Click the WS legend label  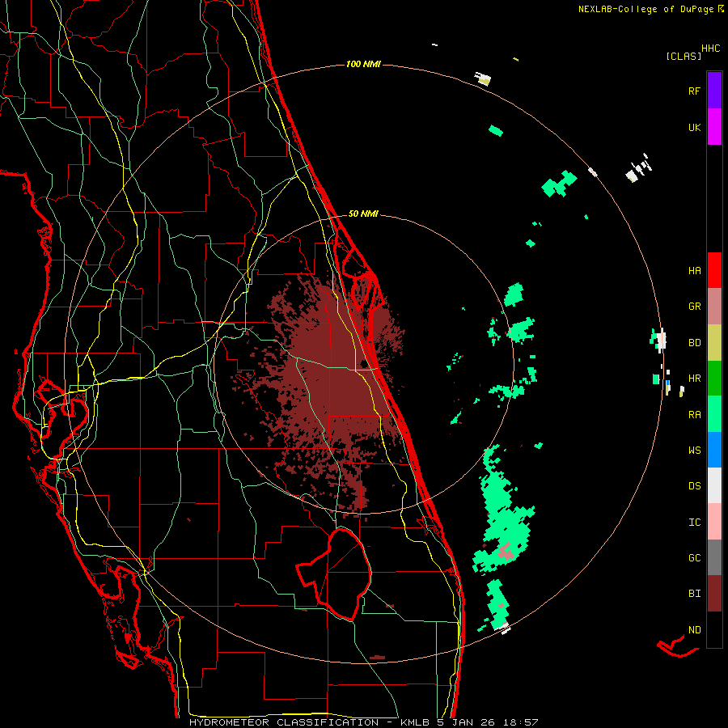coord(694,451)
